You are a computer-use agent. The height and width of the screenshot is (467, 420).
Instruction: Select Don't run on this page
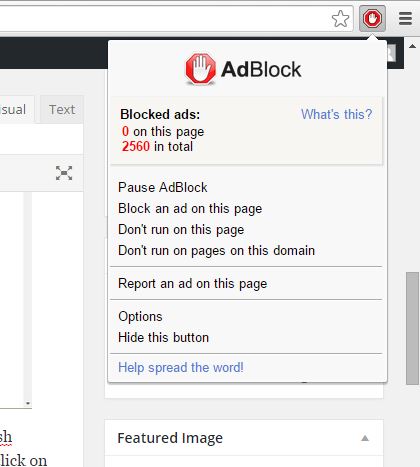click(x=181, y=230)
